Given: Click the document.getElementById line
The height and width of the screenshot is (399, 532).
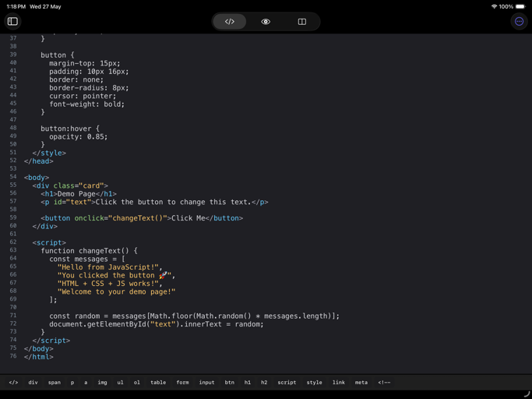Looking at the screenshot, I should pyautogui.click(x=157, y=324).
